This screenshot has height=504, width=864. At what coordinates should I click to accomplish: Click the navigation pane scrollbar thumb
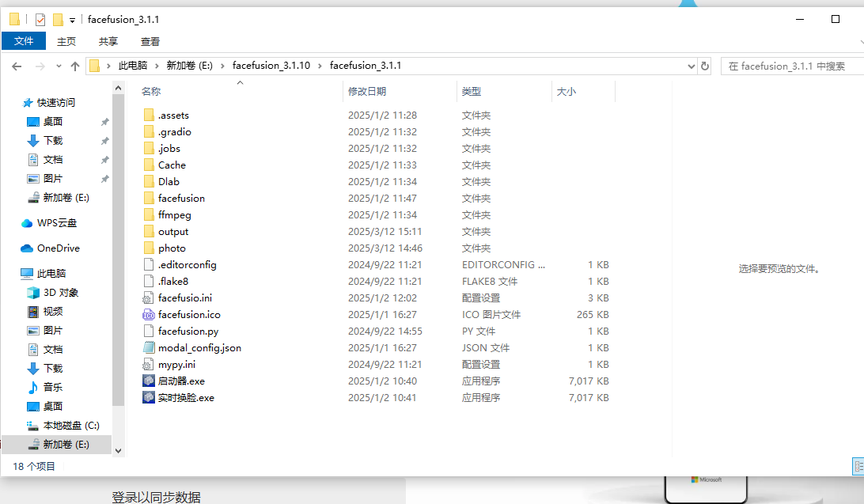pyautogui.click(x=118, y=251)
